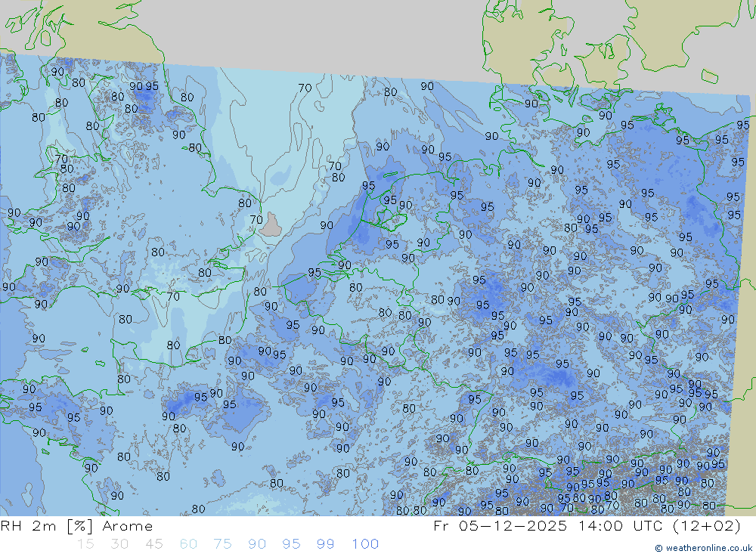Click the 30 value in the legend
This screenshot has width=756, height=554.
119,544
